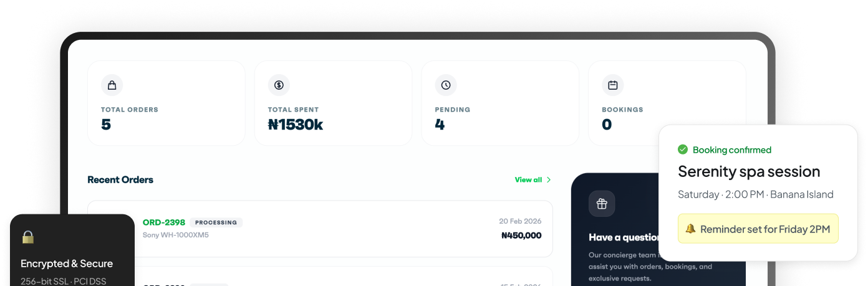Click the green Booking confirmed checkmark
Screen dimensions: 868x286
pos(683,150)
